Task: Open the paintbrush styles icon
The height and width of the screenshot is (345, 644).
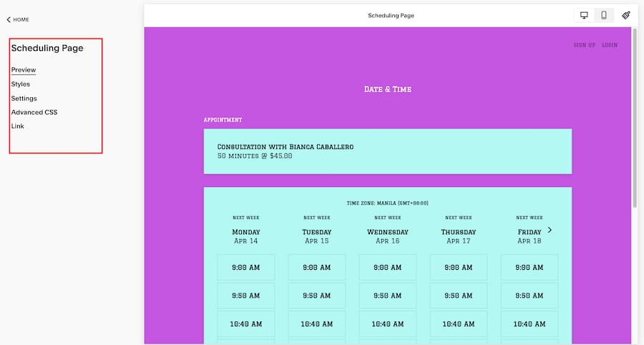Action: coord(626,15)
